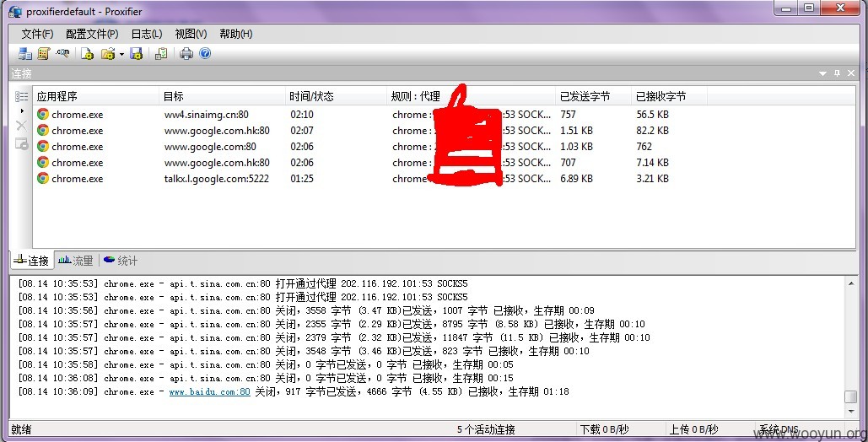Open the 文件(F) menu

37,34
